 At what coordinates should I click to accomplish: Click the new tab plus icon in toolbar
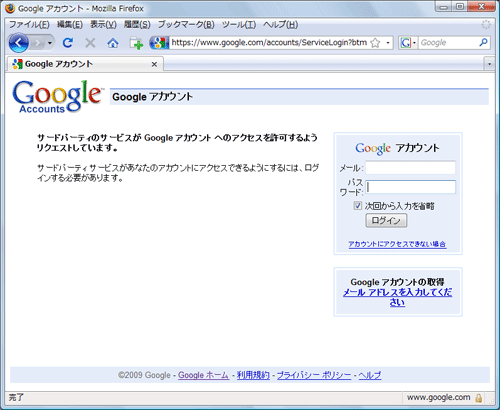(x=136, y=43)
